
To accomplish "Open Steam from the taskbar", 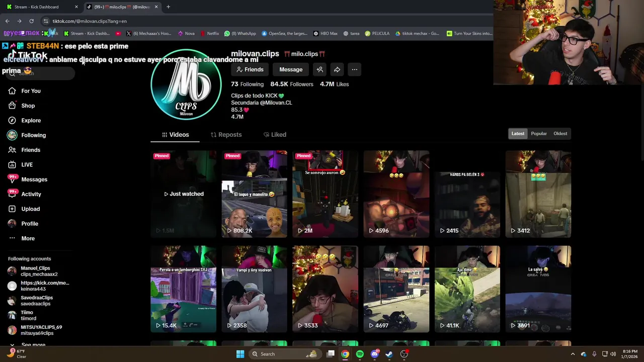I will click(x=389, y=354).
